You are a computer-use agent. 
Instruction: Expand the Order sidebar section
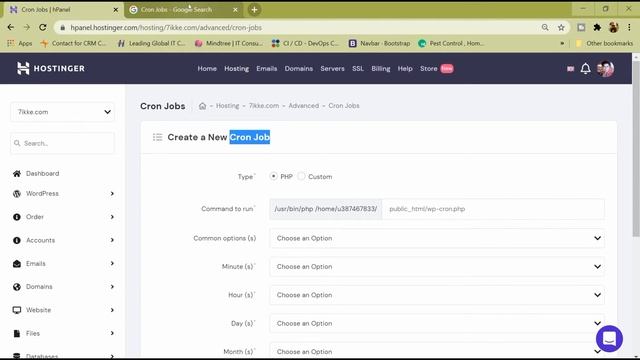tap(112, 217)
